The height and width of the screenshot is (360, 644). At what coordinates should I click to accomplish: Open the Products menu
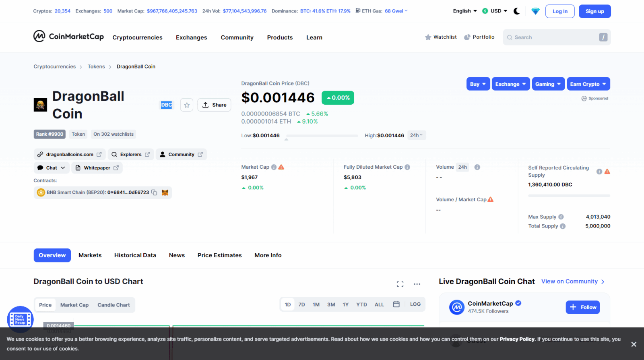click(x=280, y=37)
